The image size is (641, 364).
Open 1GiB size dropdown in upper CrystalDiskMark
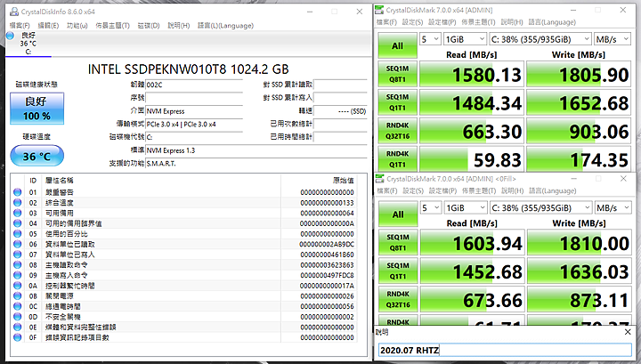pos(466,39)
